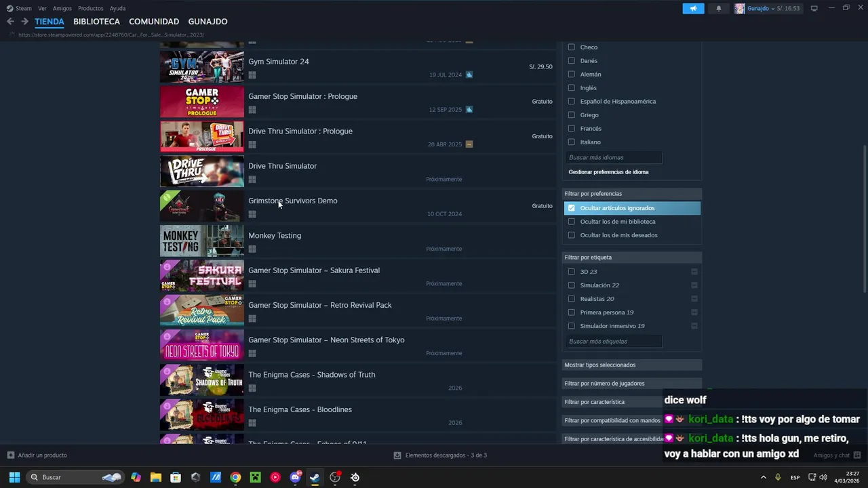Image resolution: width=868 pixels, height=488 pixels.
Task: Open the notifications bell icon
Action: (x=719, y=8)
